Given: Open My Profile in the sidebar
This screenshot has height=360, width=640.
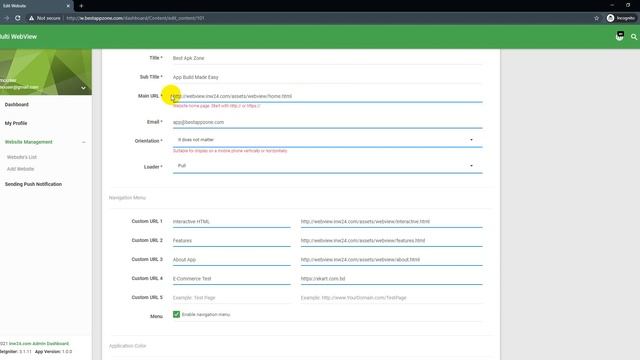Looking at the screenshot, I should (x=16, y=123).
